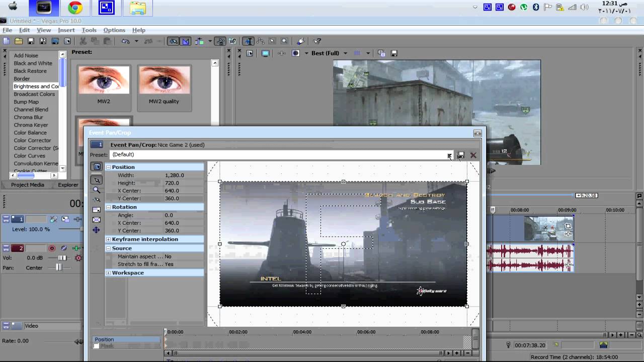Select the Normal Edit tool
Image resolution: width=644 pixels, height=362 pixels.
point(248,41)
